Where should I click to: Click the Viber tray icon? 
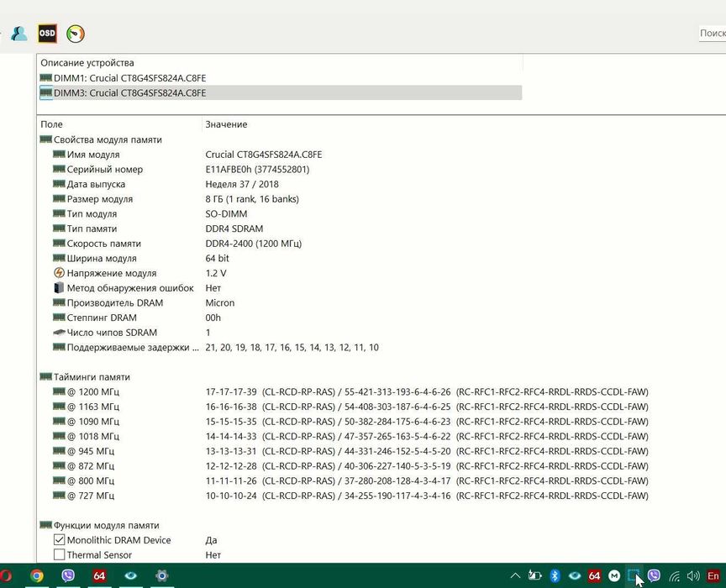(x=654, y=575)
